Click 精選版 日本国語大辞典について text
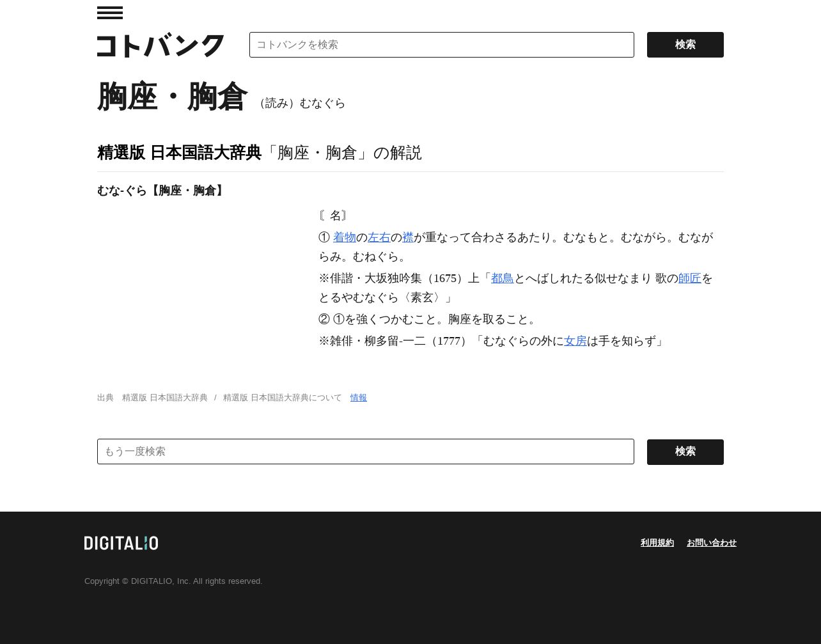Viewport: 821px width, 644px height. (x=283, y=398)
